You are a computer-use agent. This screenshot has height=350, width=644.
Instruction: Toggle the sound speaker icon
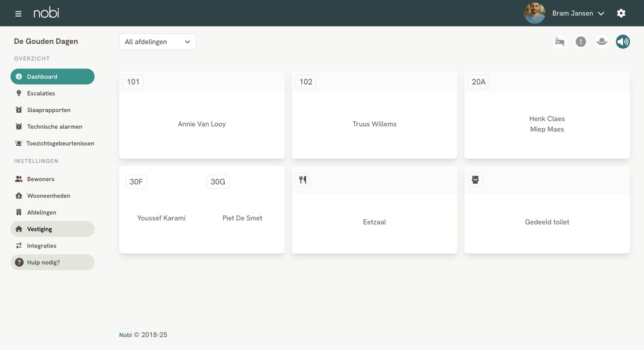[623, 41]
